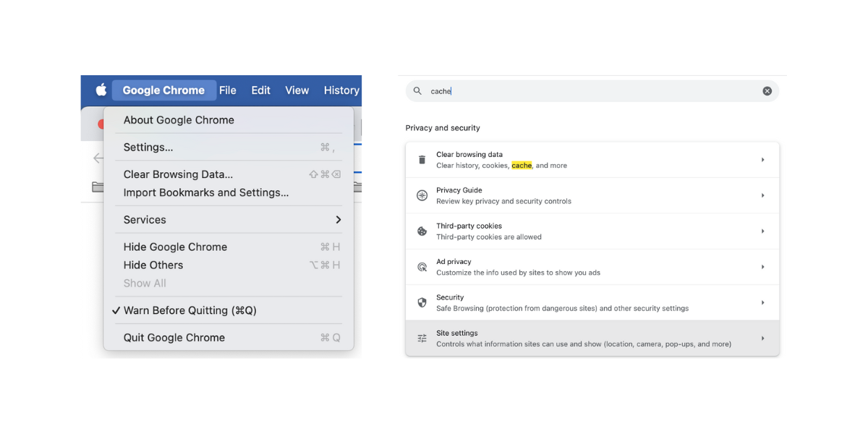The height and width of the screenshot is (434, 868).
Task: Click the Site settings description text
Action: click(584, 344)
